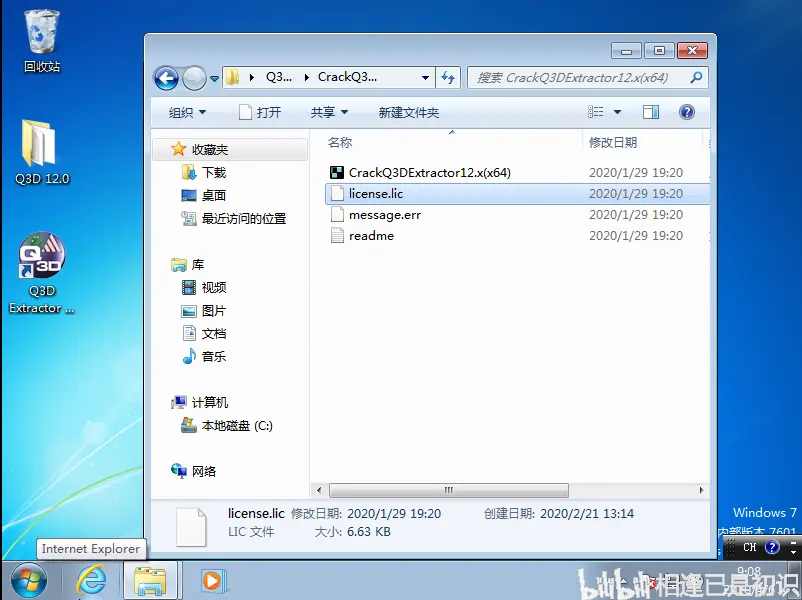Open the 图片 library

(214, 310)
